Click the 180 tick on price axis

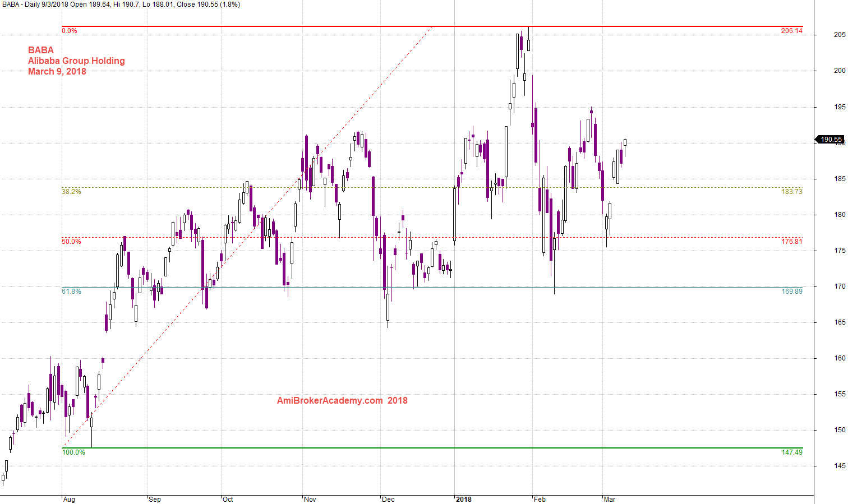pos(840,215)
